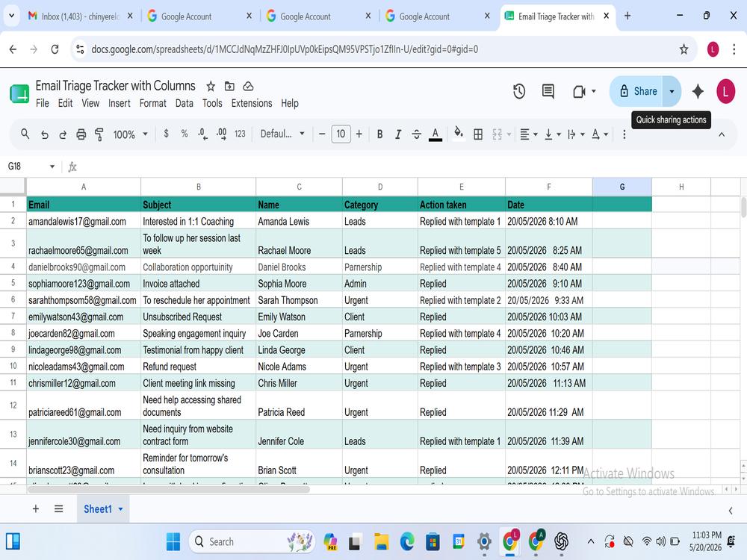Open version history clock icon
The image size is (747, 560).
click(x=519, y=91)
